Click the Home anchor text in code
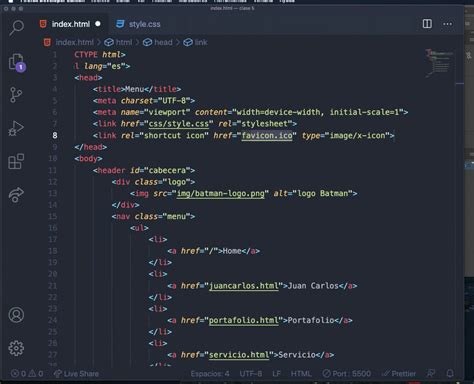This screenshot has width=474, height=384. click(x=232, y=251)
